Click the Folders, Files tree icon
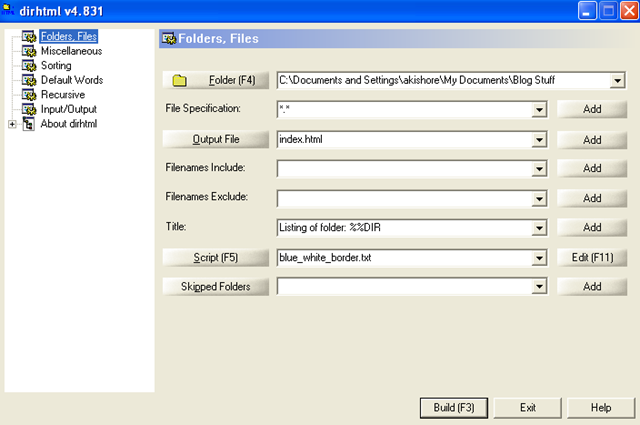The width and height of the screenshot is (640, 425). pos(29,37)
